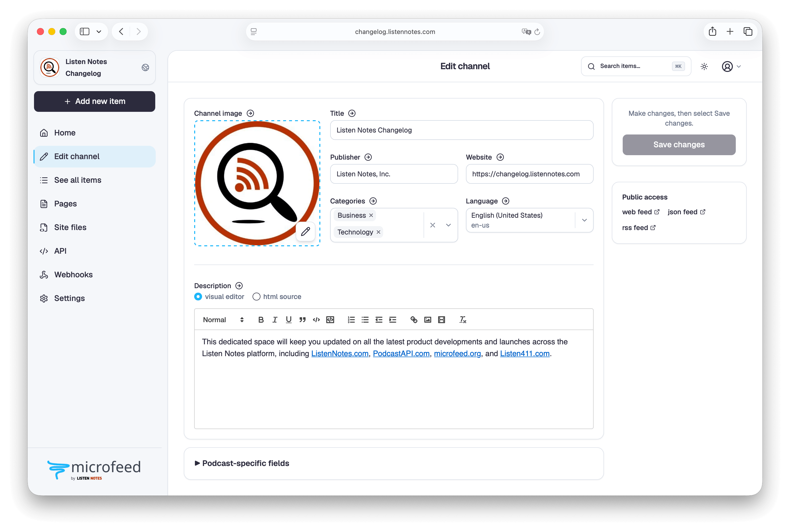Open the Channel image help icon
This screenshot has height=532, width=790.
(x=250, y=113)
